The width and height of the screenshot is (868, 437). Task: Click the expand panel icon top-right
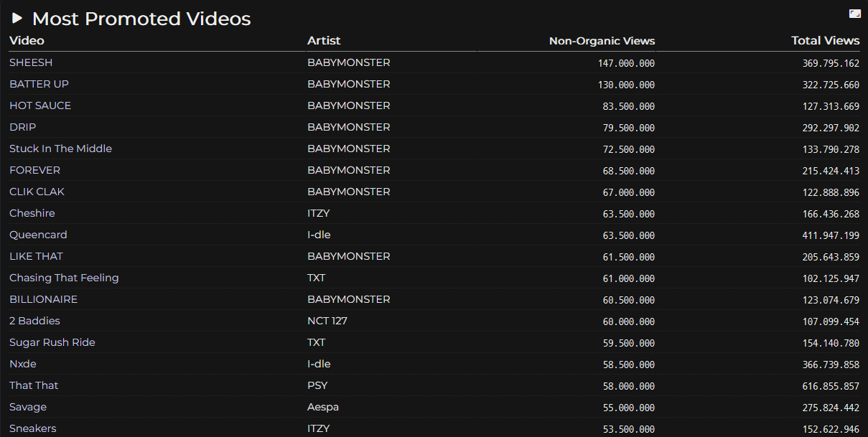854,14
